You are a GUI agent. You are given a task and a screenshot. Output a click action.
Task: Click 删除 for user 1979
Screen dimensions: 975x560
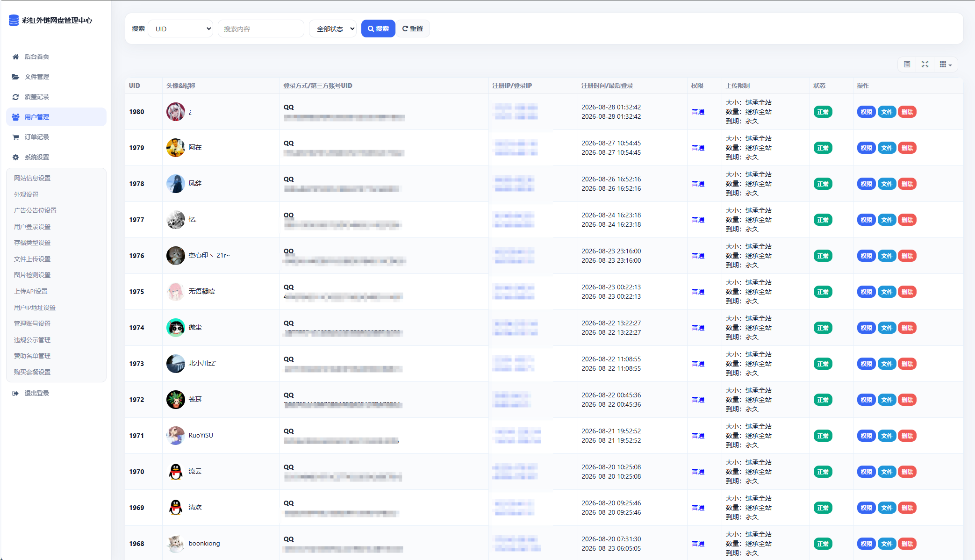[x=907, y=148]
